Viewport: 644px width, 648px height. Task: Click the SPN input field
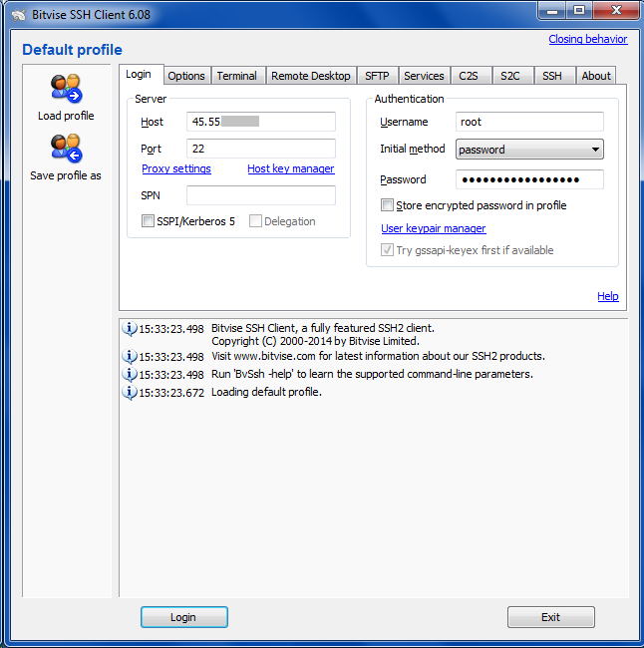(261, 195)
